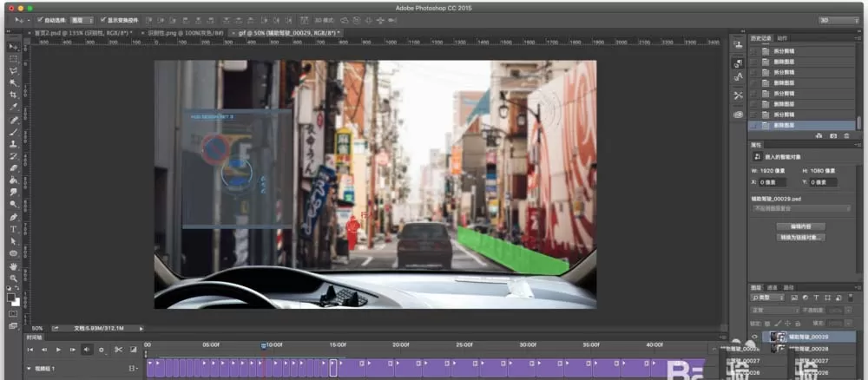Click the History panel scrollbar
The image size is (868, 380).
(x=858, y=121)
